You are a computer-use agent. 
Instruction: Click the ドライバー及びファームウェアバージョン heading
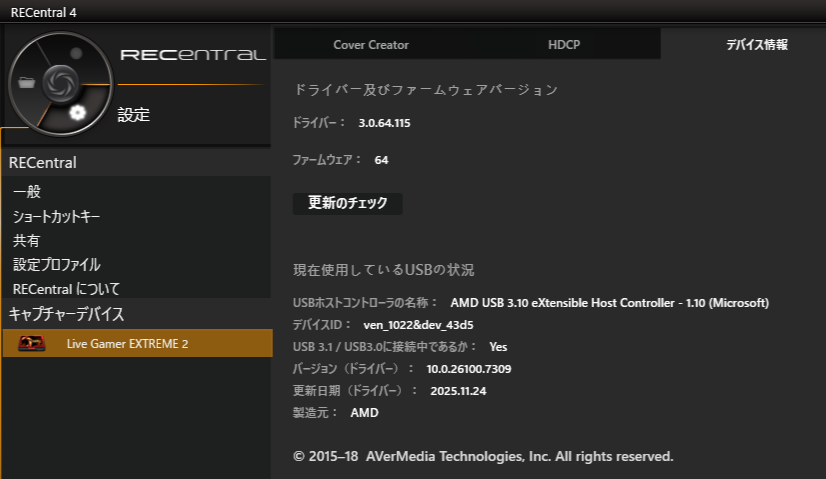pyautogui.click(x=426, y=90)
